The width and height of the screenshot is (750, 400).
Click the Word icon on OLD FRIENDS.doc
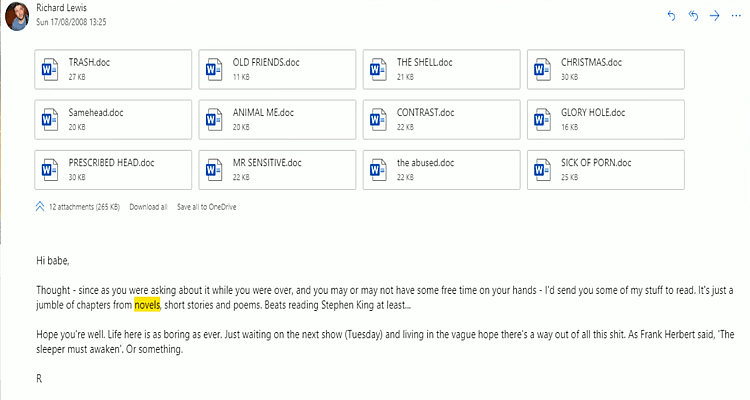click(213, 69)
